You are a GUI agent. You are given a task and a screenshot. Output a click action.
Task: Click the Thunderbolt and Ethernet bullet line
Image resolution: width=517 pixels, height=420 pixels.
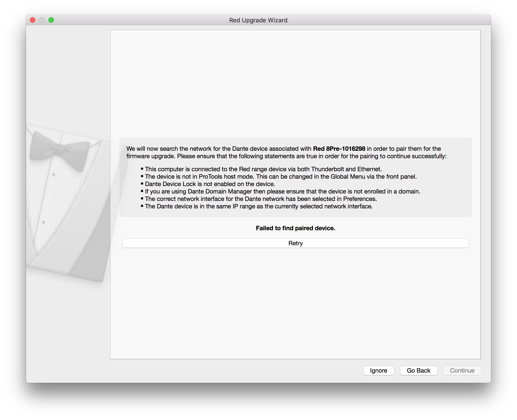pyautogui.click(x=263, y=169)
